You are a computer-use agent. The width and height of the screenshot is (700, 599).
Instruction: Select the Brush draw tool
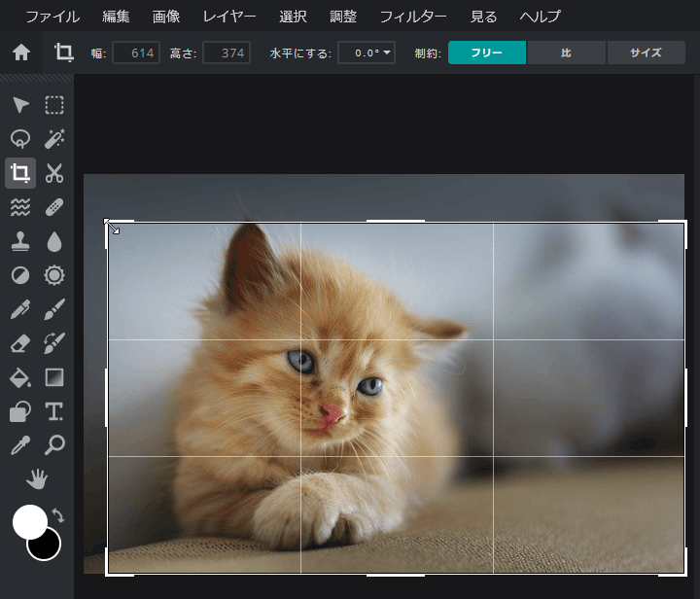54,309
